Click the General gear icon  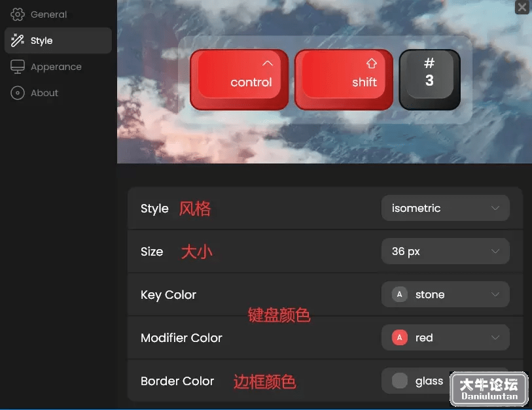click(17, 14)
